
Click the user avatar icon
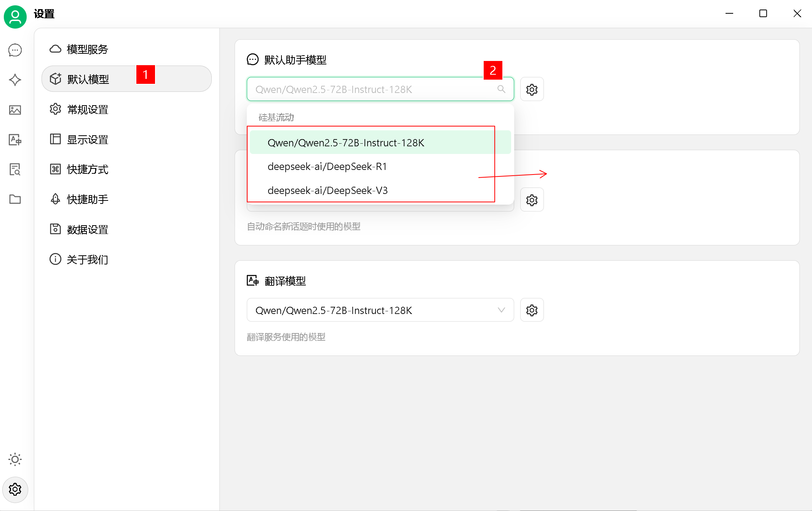tap(15, 16)
